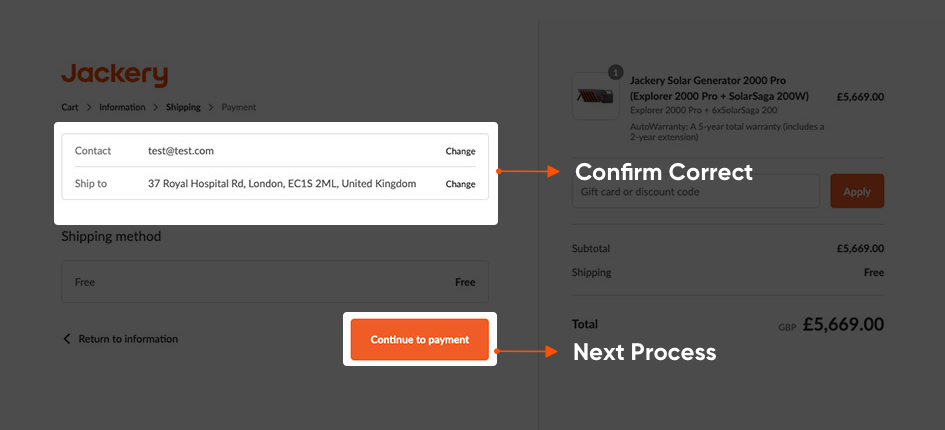Click the quantity badge on product image
Viewport: 945px width, 430px height.
pos(615,73)
